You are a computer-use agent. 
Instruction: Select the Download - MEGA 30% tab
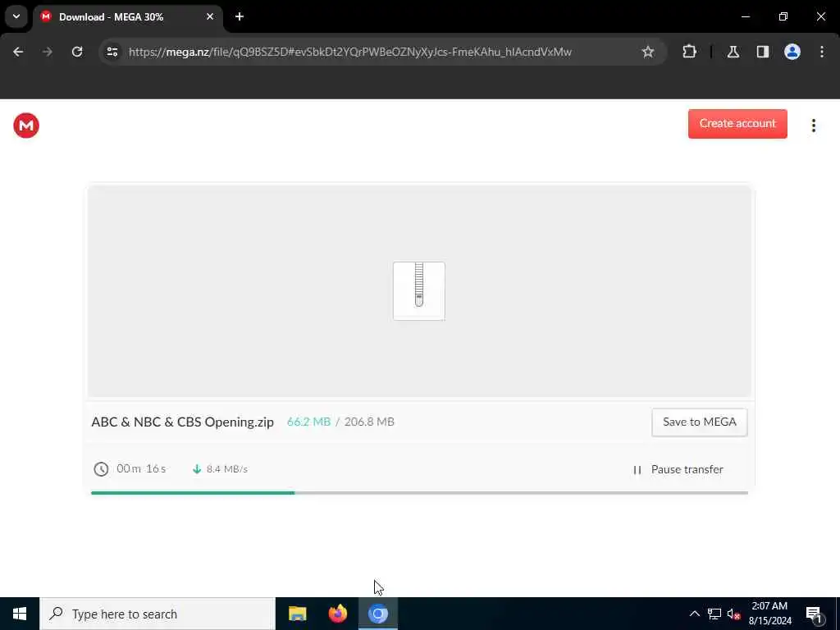tap(127, 17)
